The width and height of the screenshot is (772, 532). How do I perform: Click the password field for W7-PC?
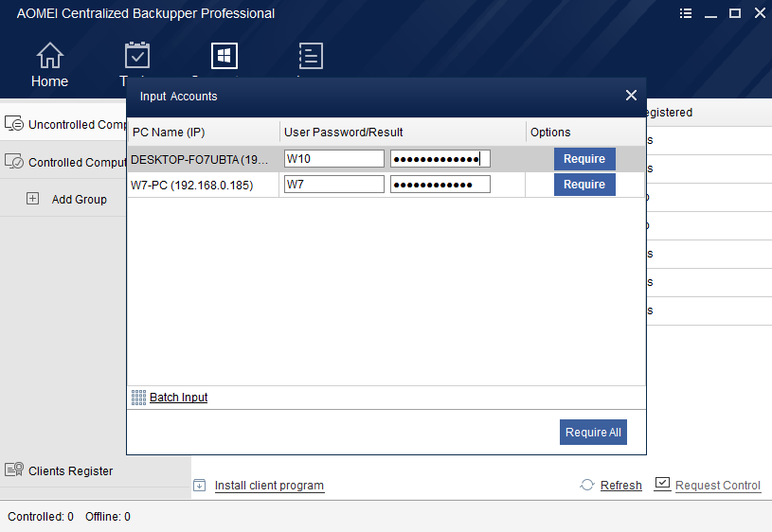click(x=440, y=184)
